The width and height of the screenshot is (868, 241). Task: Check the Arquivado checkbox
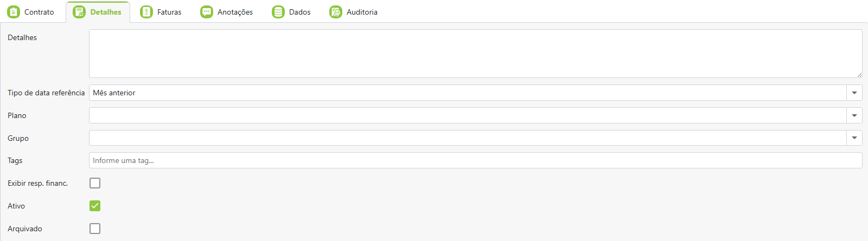[x=95, y=229]
